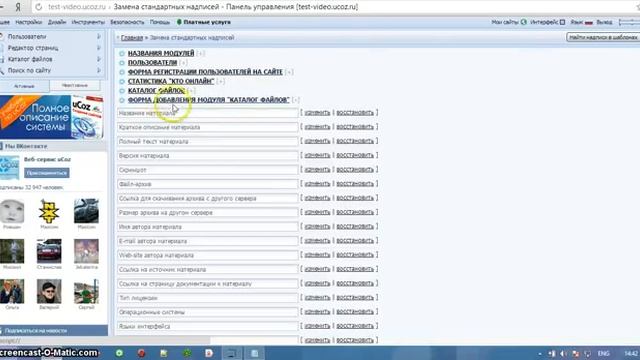Click the browser reload icon
Image resolution: width=640 pixels, height=360 pixels.
tap(38, 7)
